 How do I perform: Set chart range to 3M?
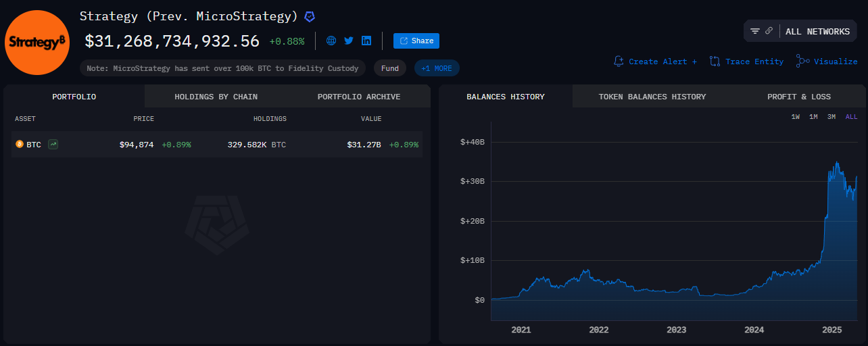831,117
